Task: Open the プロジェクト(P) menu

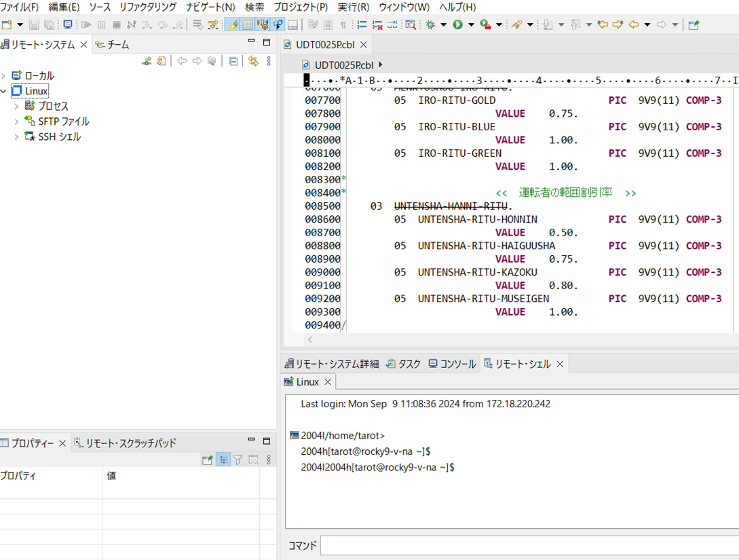Action: [301, 7]
